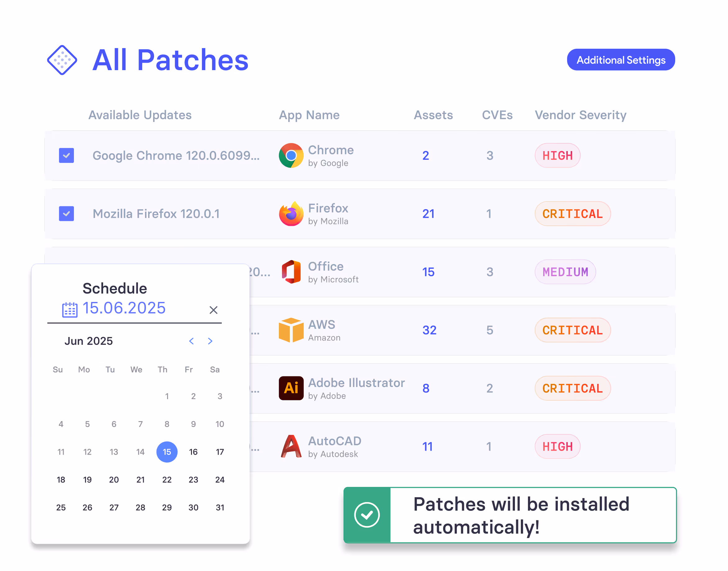This screenshot has width=728, height=571.
Task: Go to next month in calendar
Action: 210,341
